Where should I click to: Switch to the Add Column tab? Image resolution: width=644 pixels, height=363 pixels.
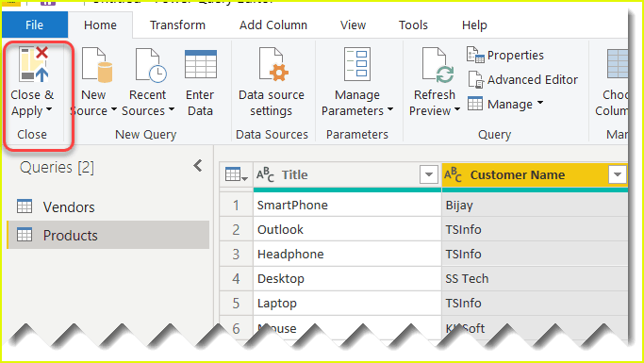[273, 25]
